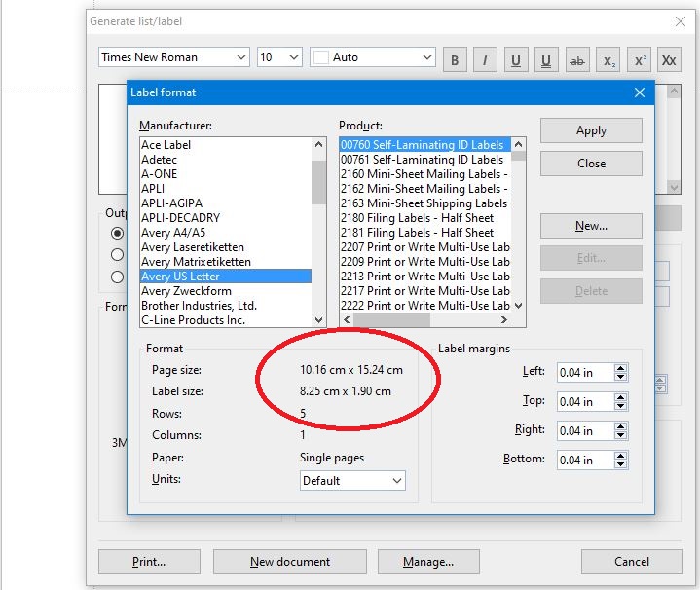The width and height of the screenshot is (700, 590).
Task: Select 2160 Mini-Sheet Mailing Labels product
Action: [x=424, y=174]
